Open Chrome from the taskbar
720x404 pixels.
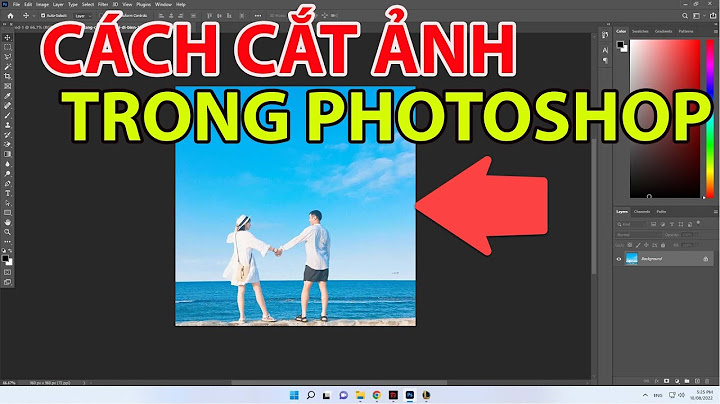pyautogui.click(x=377, y=395)
